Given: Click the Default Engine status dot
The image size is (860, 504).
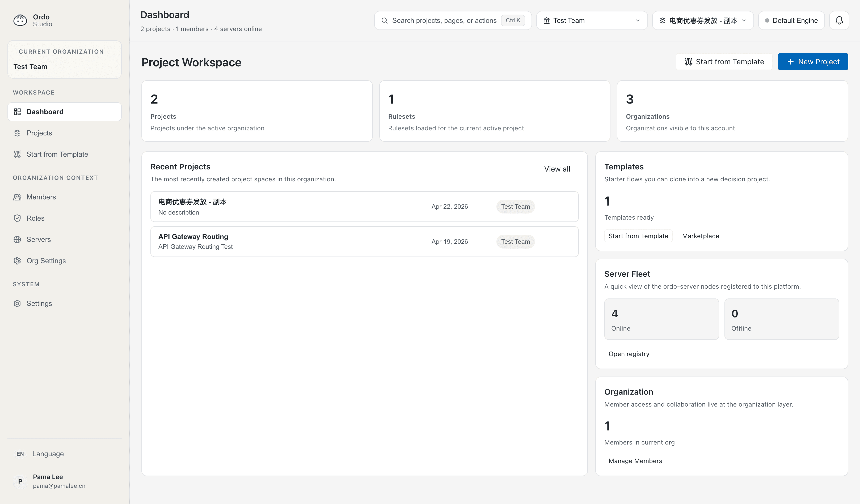Looking at the screenshot, I should coord(767,20).
